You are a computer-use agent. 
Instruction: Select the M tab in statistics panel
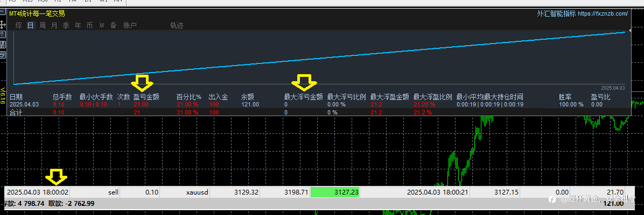tap(101, 25)
